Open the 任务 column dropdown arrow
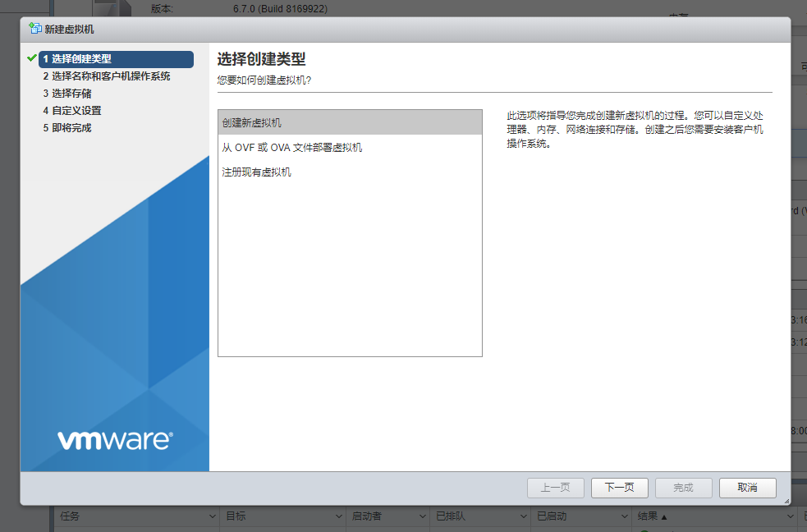 point(212,516)
